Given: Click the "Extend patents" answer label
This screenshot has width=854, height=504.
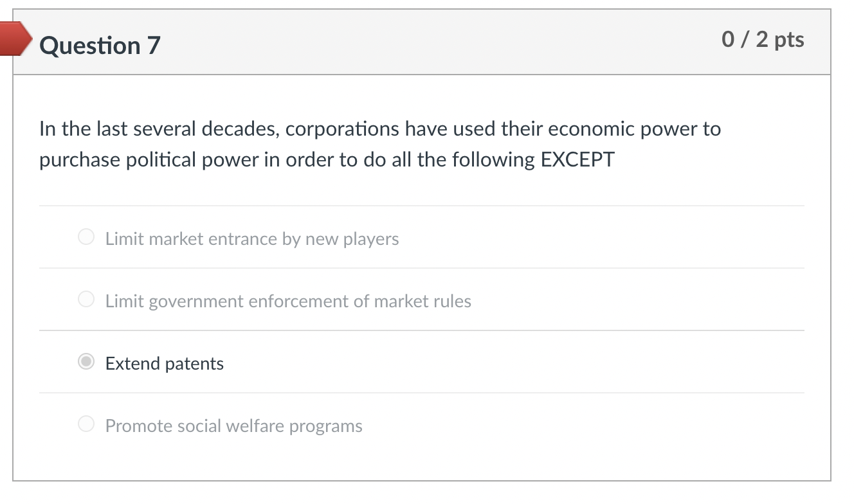Looking at the screenshot, I should pos(165,364).
